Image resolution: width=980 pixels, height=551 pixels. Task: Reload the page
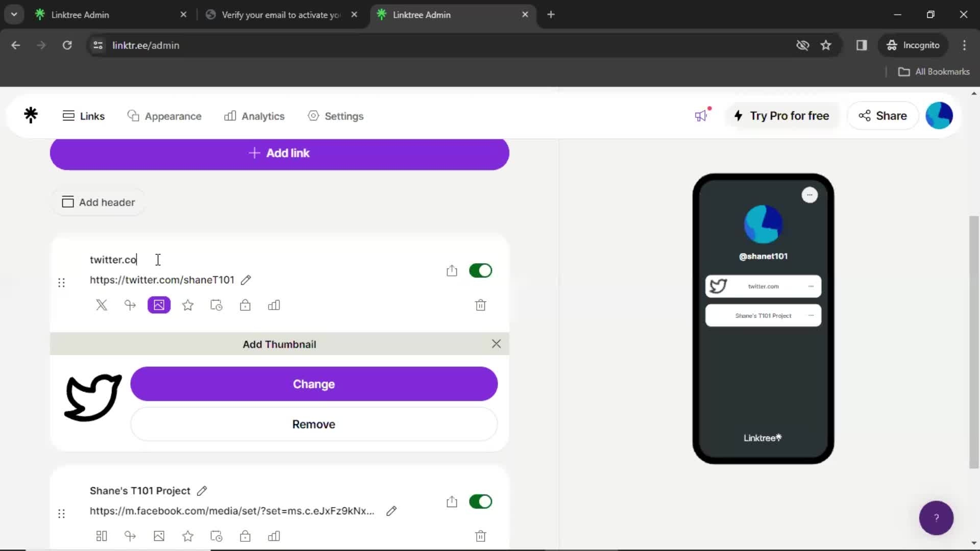[67, 45]
